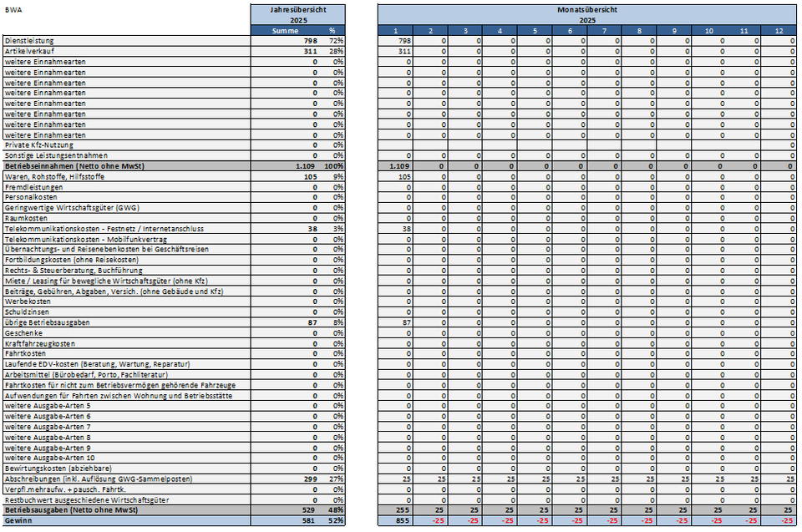Select Telekommunikationskosten Festnetz / Internetanschluss label
The image size is (802, 532).
104,229
